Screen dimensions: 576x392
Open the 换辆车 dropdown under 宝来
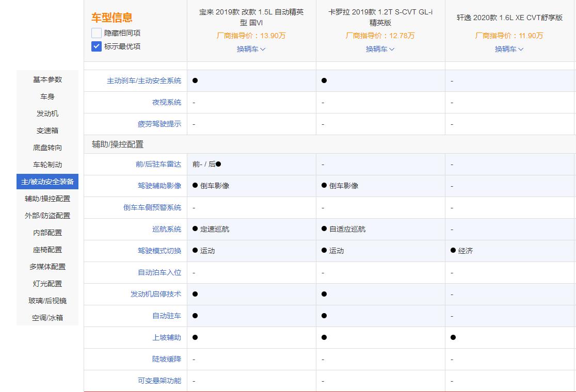(x=251, y=49)
